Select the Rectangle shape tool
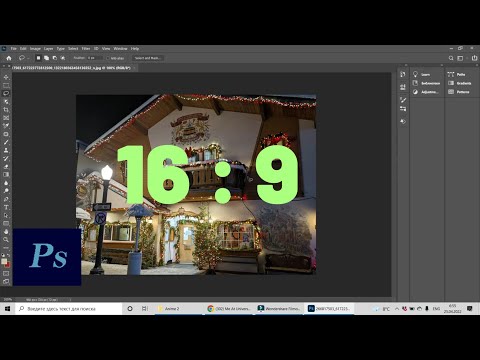This screenshot has width=480, height=360. (6, 223)
